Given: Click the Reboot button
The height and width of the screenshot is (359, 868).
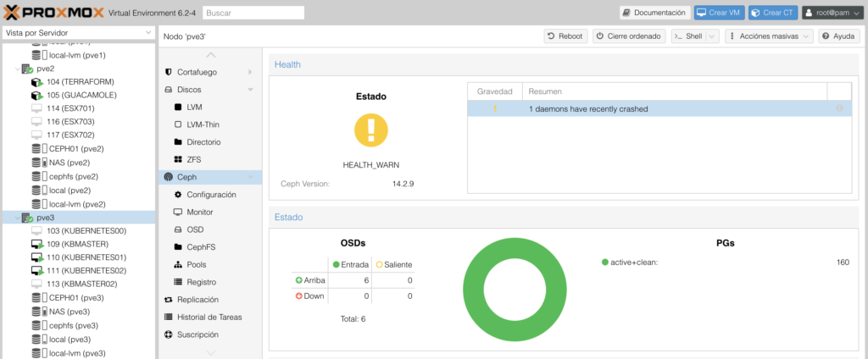Looking at the screenshot, I should click(565, 36).
